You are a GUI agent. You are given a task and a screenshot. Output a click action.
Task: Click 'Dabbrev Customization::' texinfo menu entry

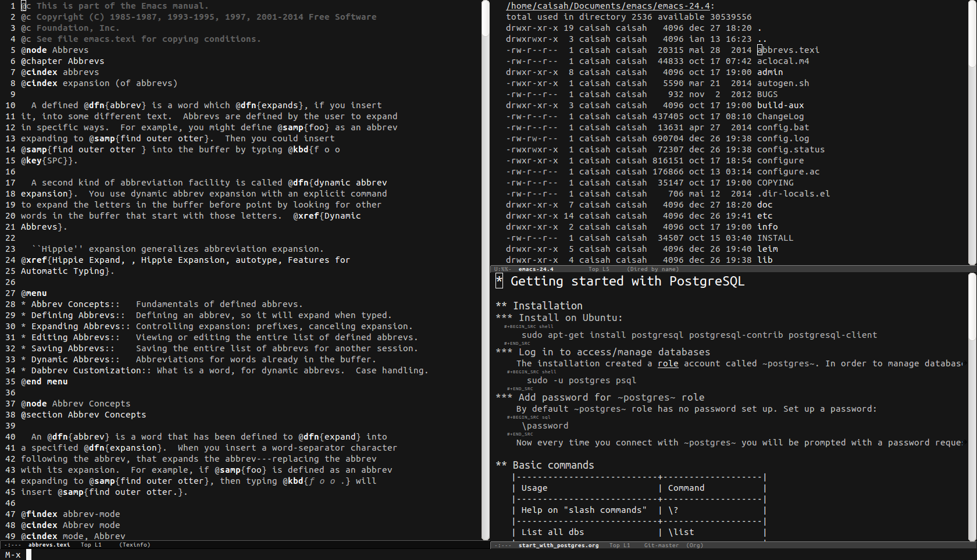tap(91, 370)
